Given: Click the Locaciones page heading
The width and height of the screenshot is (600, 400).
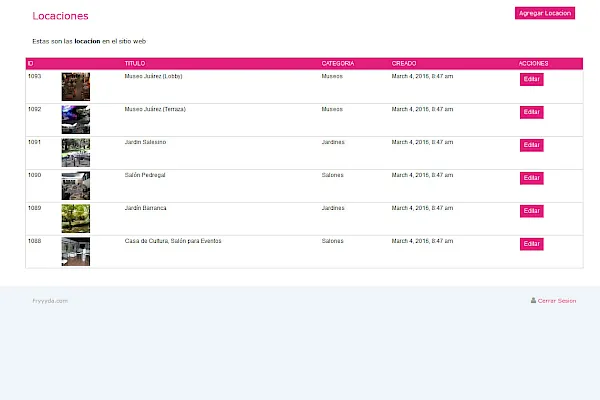Looking at the screenshot, I should pos(60,16).
